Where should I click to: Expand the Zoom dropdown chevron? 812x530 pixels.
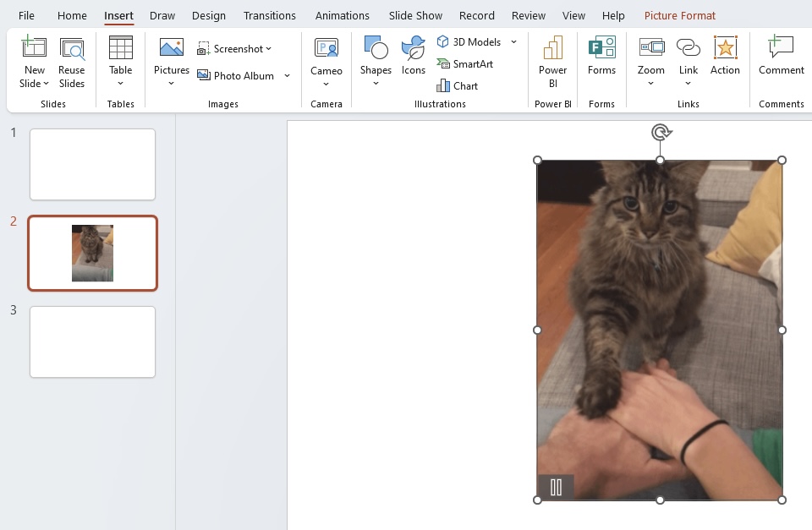[651, 84]
